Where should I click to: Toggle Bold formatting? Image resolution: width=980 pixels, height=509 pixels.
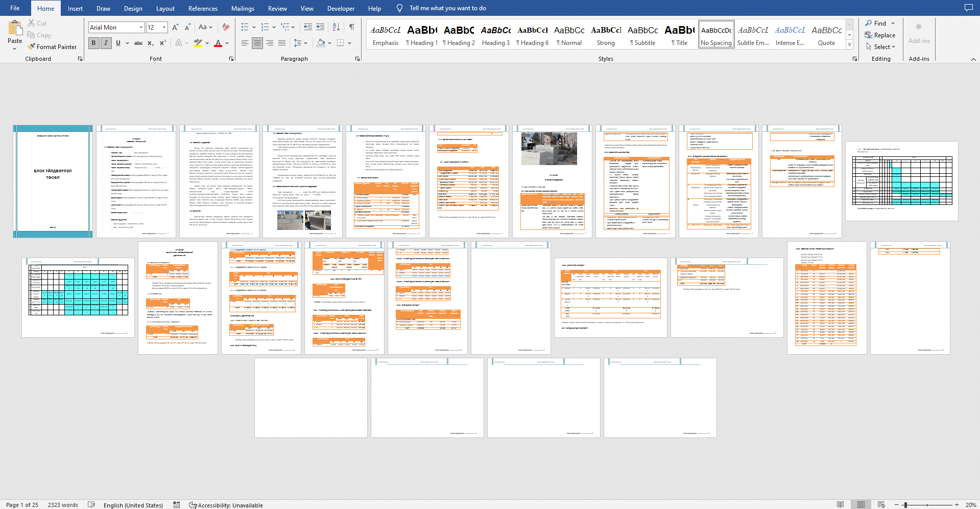[93, 43]
